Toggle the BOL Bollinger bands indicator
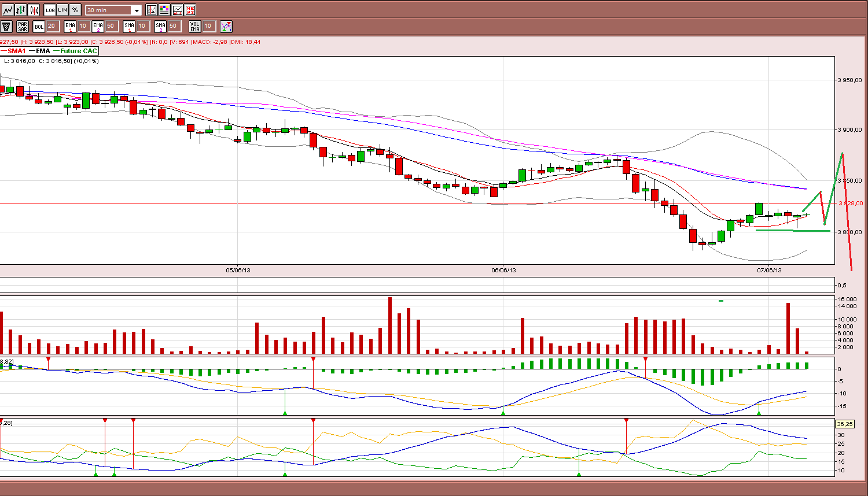 39,26
